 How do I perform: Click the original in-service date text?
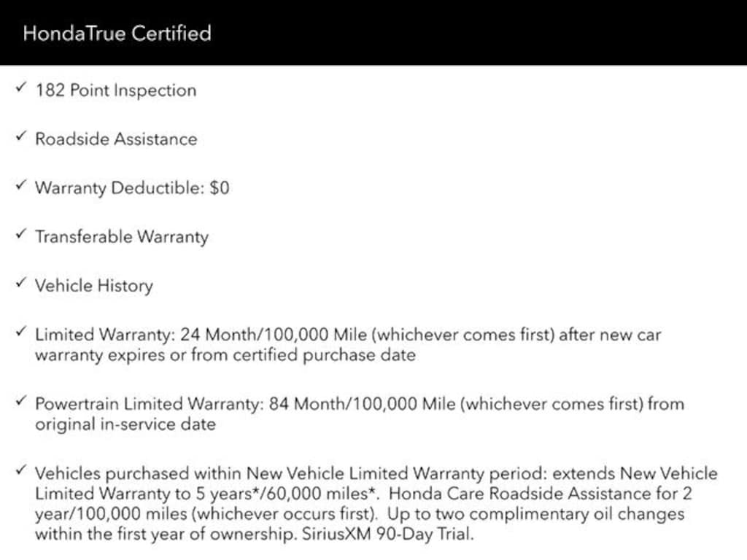tap(125, 424)
